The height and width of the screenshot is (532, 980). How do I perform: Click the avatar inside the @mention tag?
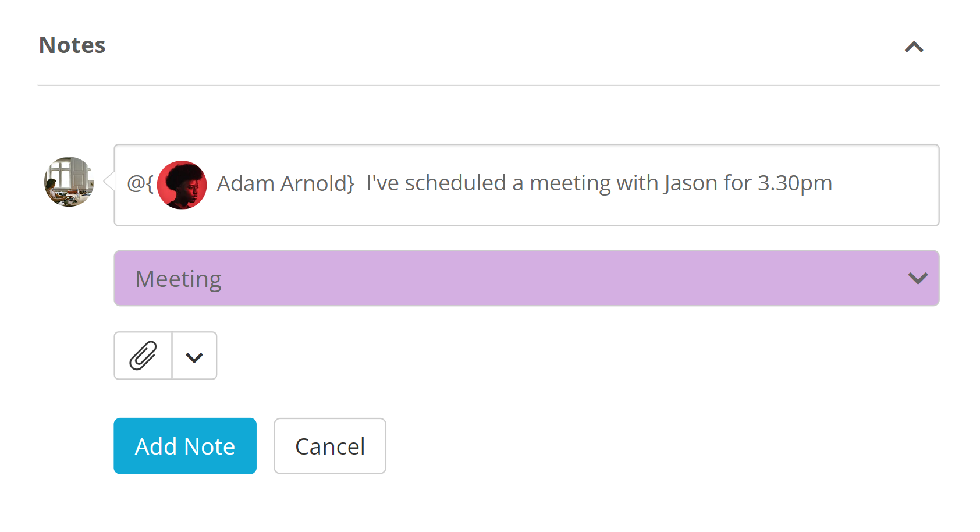coord(182,184)
